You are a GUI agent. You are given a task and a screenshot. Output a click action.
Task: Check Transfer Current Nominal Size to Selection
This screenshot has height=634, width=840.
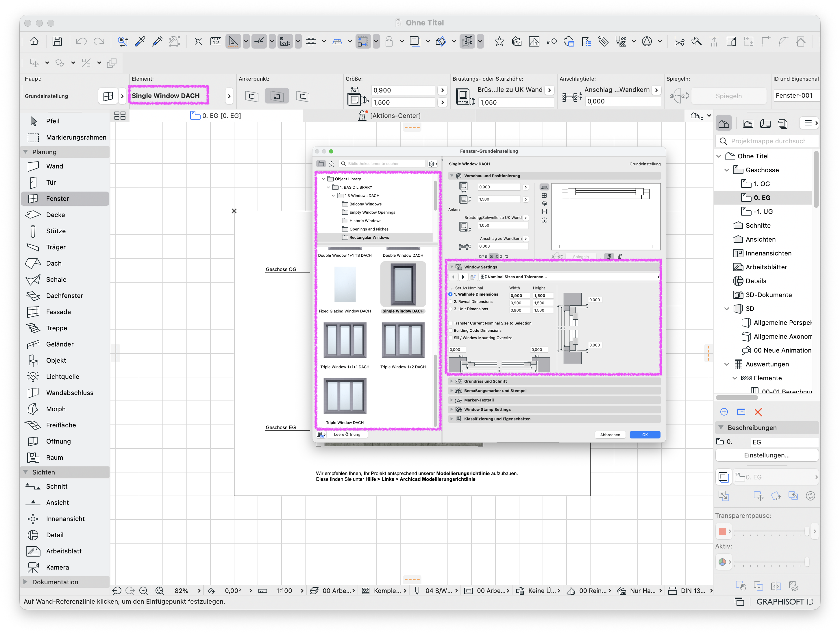[x=451, y=323]
